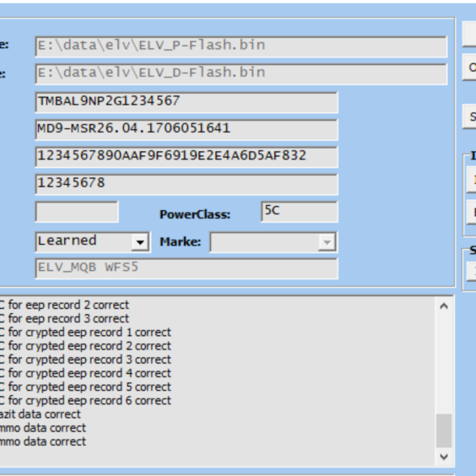Image resolution: width=476 pixels, height=476 pixels.
Task: Click the 1234567890AAF9F6919E2E4A6D5AF832 key field
Action: pyautogui.click(x=187, y=157)
